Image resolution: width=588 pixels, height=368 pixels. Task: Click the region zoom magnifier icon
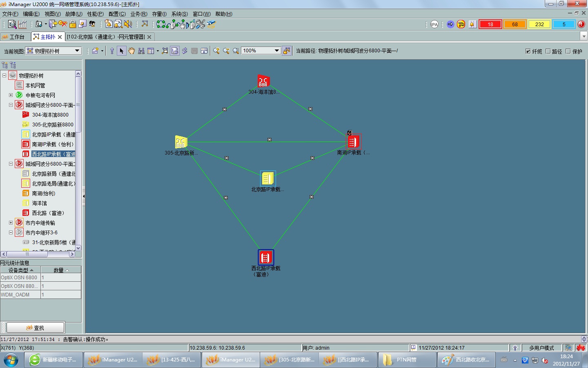click(236, 51)
